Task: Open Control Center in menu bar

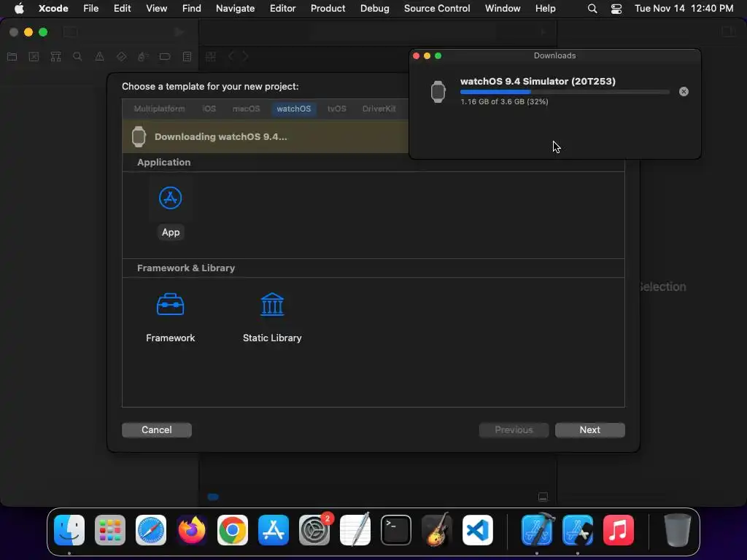Action: (616, 9)
